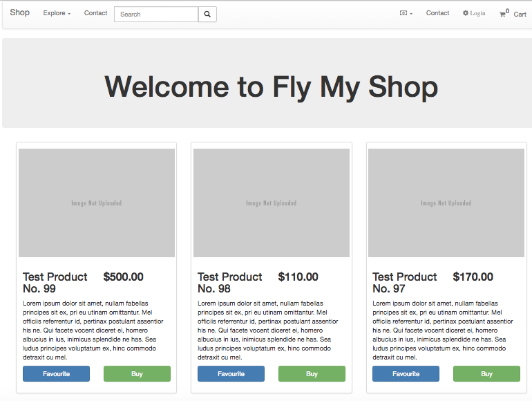Viewport: 532px width, 401px height.
Task: Click the $170.00 price
Action: (473, 277)
